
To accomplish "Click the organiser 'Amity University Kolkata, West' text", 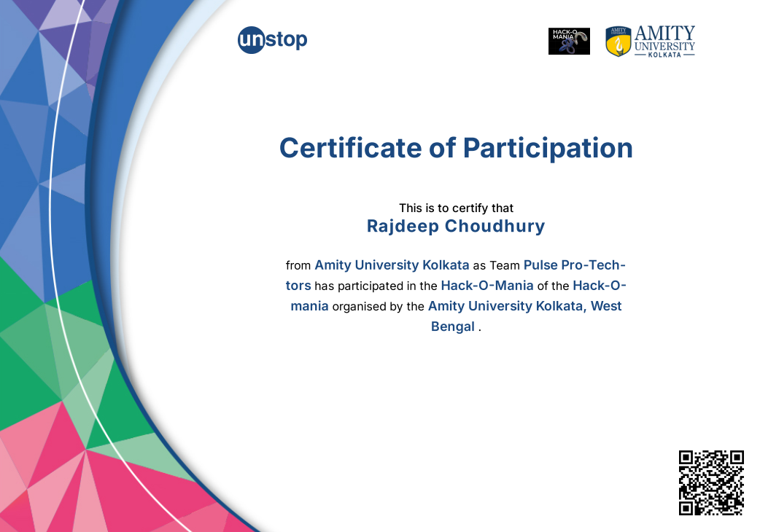I will 524,306.
